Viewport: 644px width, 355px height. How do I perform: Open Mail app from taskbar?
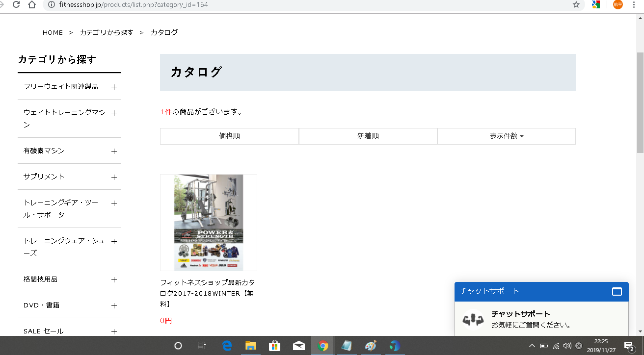298,346
